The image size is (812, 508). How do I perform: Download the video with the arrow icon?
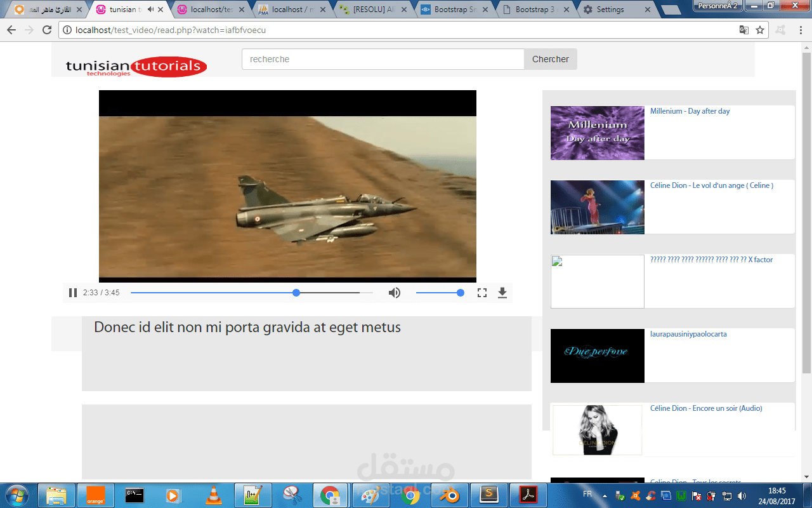[x=502, y=293]
